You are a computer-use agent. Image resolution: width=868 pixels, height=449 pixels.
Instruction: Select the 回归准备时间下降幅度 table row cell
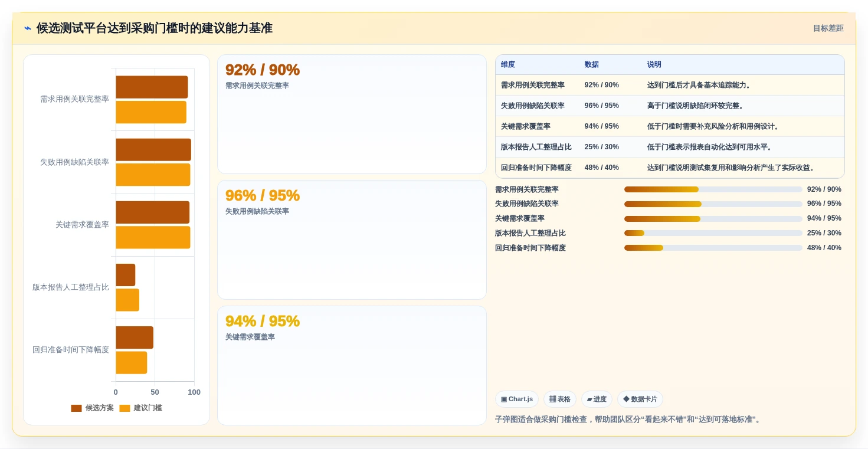536,168
